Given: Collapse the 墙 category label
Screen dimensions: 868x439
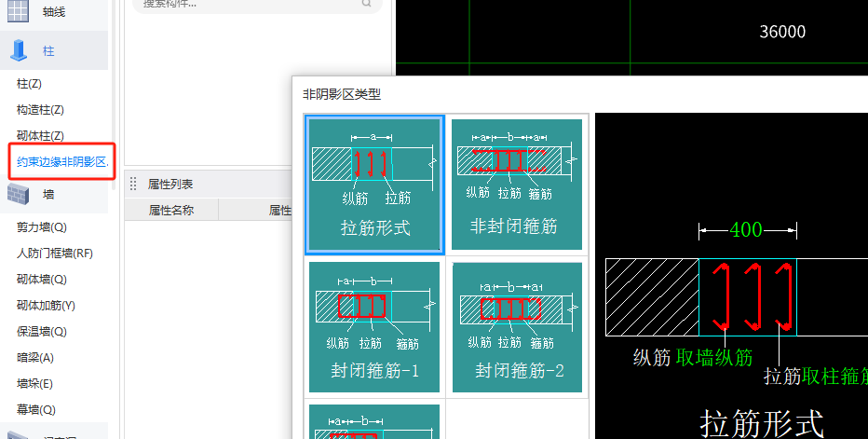Looking at the screenshot, I should 48,194.
